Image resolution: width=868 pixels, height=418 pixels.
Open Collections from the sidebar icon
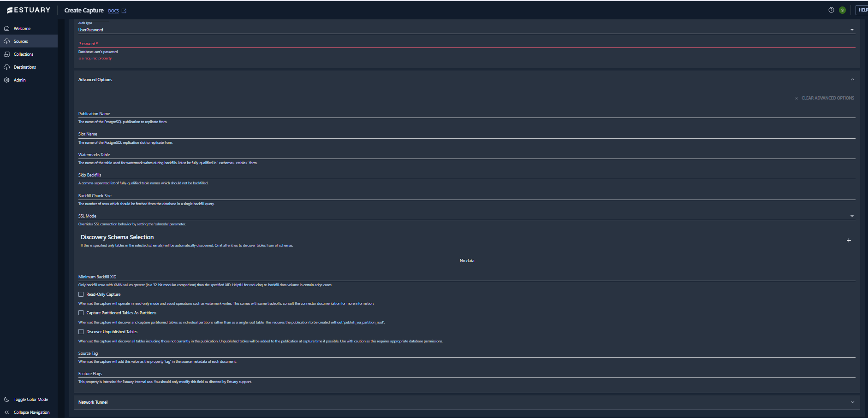pyautogui.click(x=7, y=54)
